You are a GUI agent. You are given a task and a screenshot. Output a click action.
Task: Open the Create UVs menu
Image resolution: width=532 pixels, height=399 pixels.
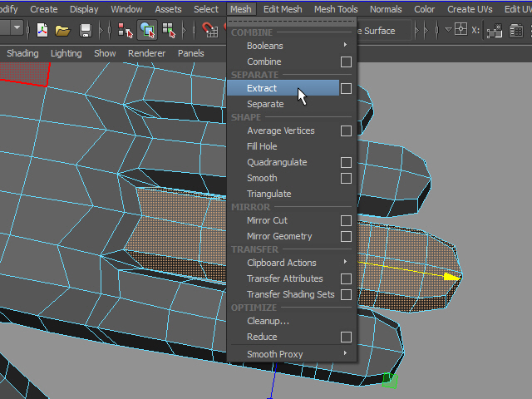click(470, 9)
